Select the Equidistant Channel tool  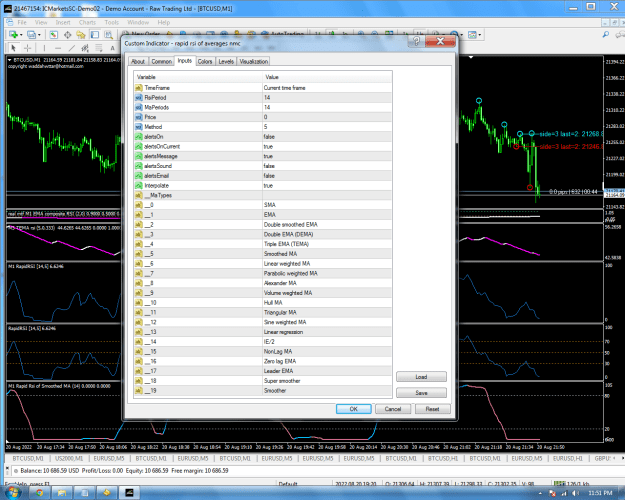click(85, 48)
